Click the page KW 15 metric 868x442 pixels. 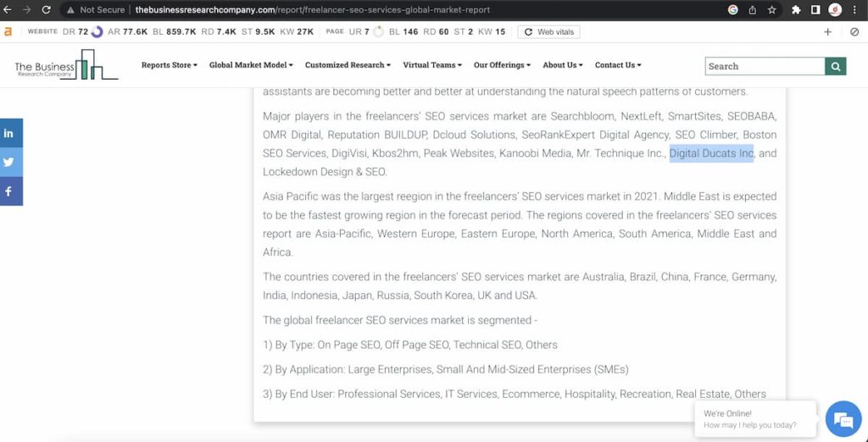pos(492,31)
